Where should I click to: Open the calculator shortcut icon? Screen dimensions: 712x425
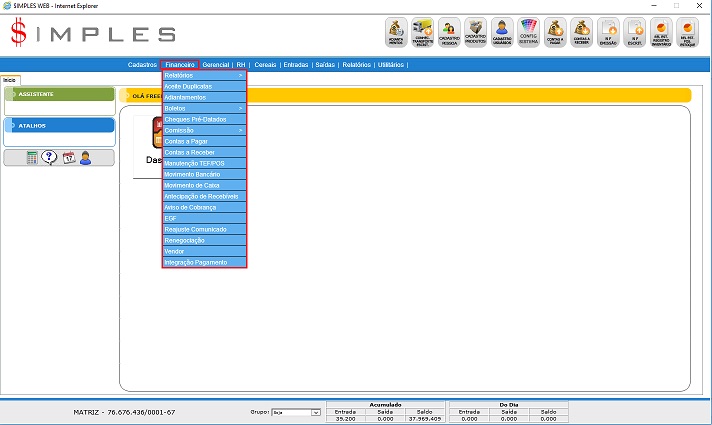point(33,158)
